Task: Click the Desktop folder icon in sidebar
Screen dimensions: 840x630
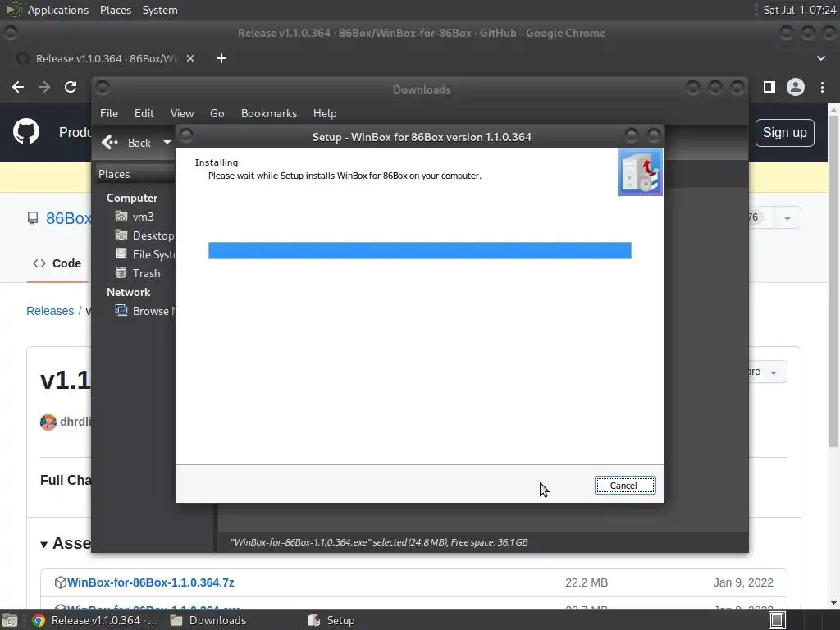Action: (x=121, y=235)
